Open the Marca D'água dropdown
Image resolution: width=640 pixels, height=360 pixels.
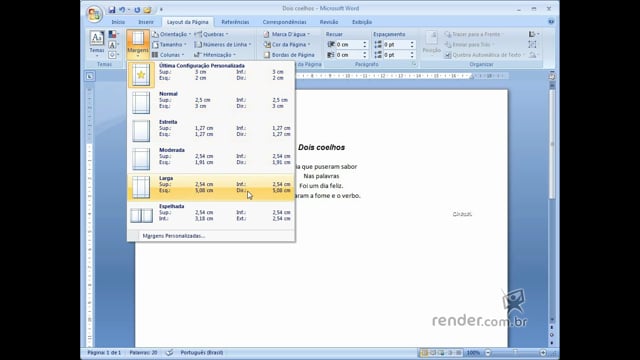tap(287, 34)
